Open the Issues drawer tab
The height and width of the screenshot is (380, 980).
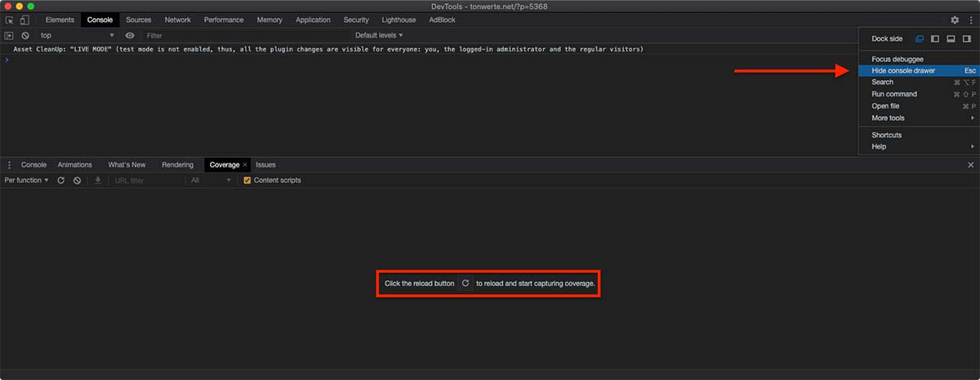pyautogui.click(x=265, y=165)
